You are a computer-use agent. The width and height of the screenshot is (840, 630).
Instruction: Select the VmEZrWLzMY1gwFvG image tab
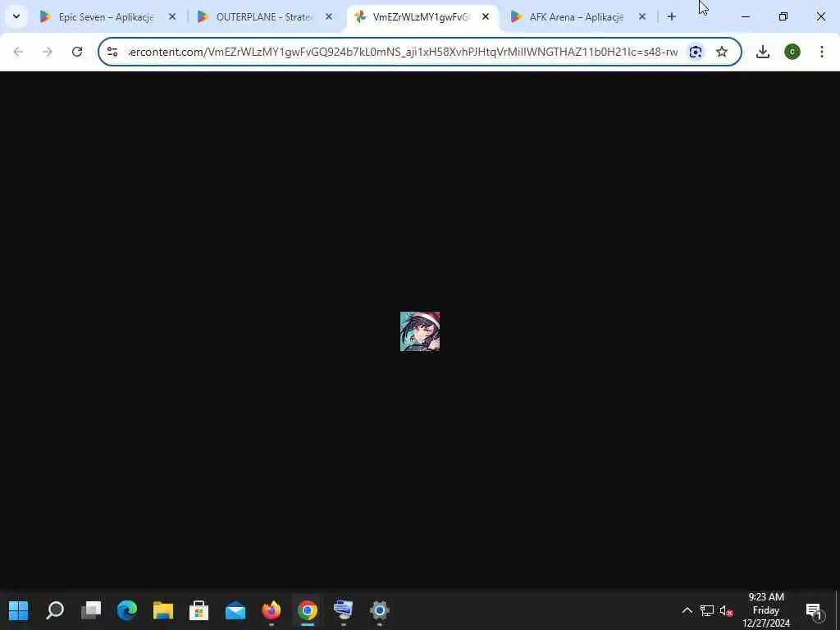422,17
